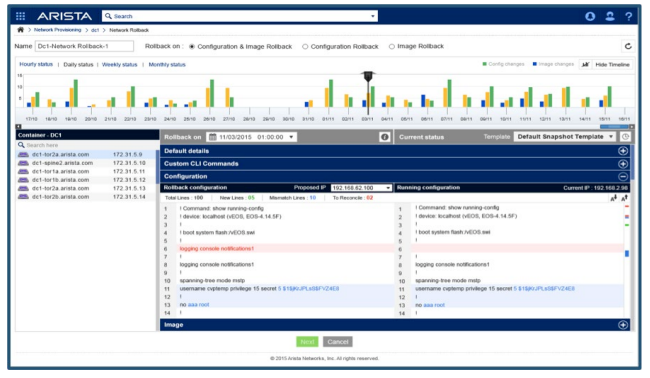650x378 pixels.
Task: Click the Hide Timeline button
Action: tap(612, 65)
